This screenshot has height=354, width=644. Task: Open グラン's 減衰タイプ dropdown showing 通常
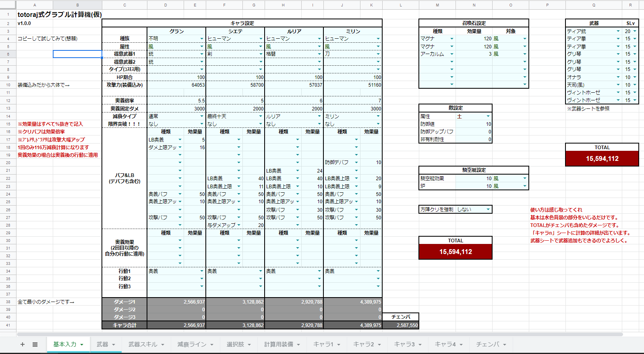[x=202, y=117]
